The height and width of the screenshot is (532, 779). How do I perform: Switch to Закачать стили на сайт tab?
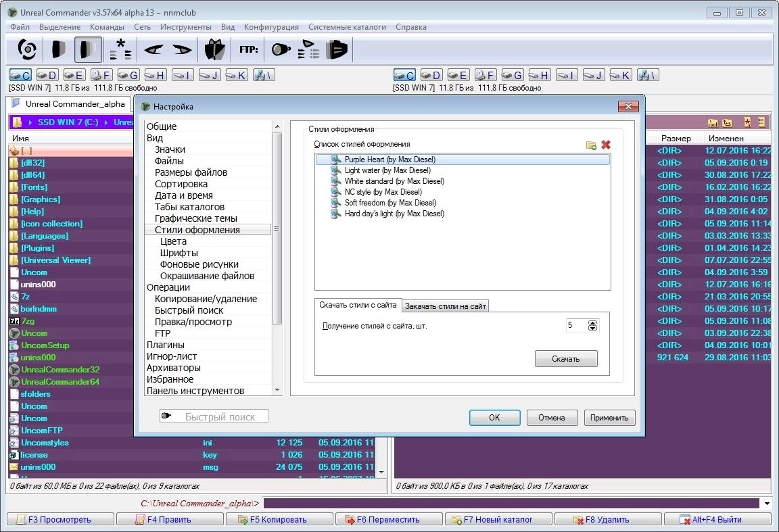(x=445, y=306)
